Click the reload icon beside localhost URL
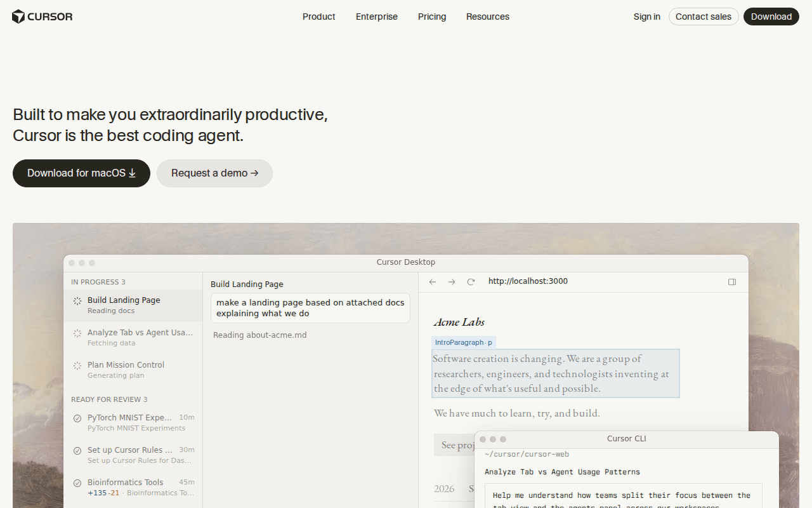The width and height of the screenshot is (812, 508). tap(471, 282)
